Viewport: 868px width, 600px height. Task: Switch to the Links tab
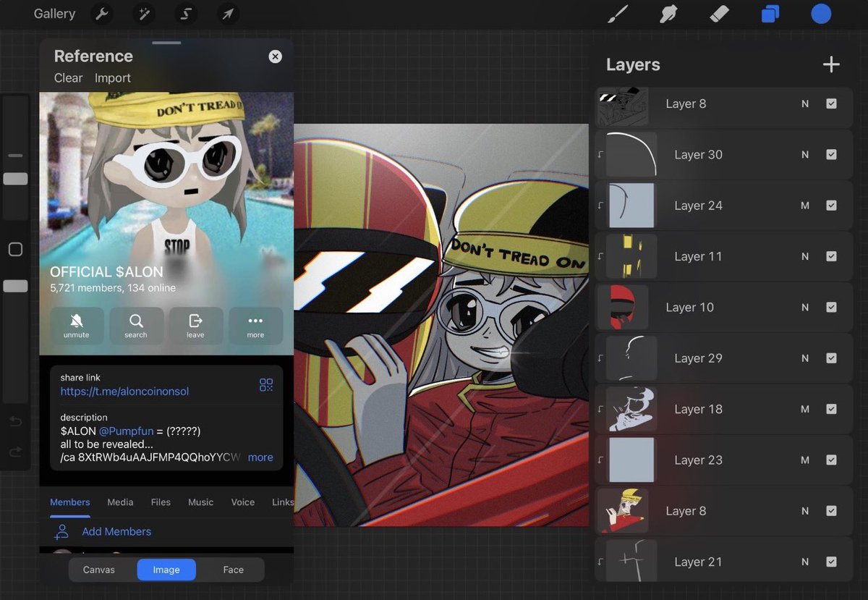point(283,502)
